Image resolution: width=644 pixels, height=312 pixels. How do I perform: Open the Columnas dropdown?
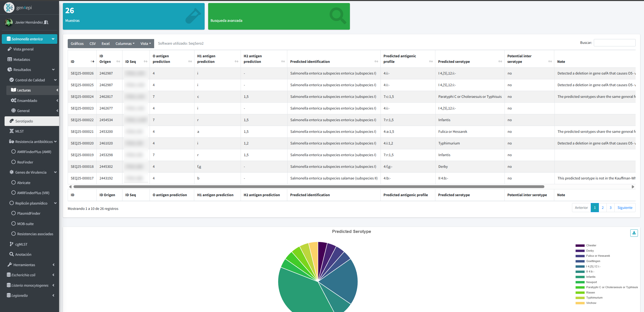(124, 43)
